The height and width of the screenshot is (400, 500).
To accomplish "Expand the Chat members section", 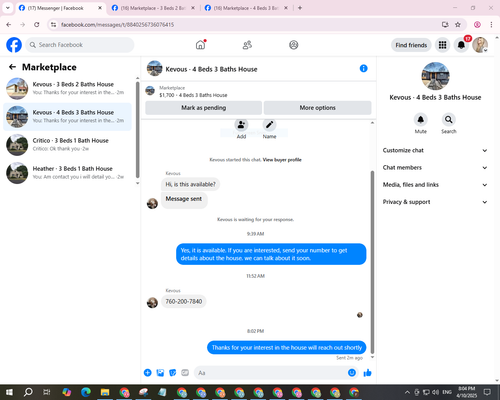I will coord(435,168).
